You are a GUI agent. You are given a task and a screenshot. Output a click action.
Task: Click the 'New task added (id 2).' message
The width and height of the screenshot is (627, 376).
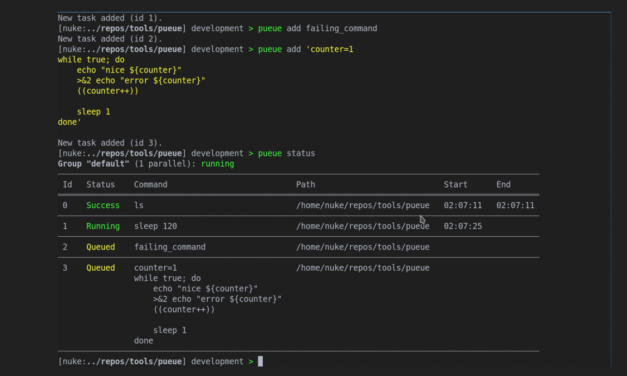(110, 39)
